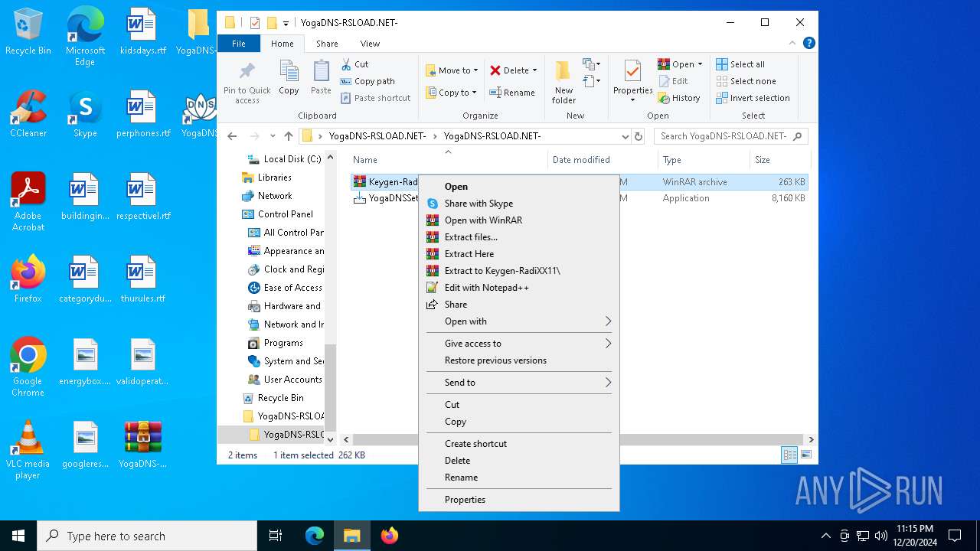Click Invert selection in ribbon
Screen dimensions: 980x551
[753, 98]
